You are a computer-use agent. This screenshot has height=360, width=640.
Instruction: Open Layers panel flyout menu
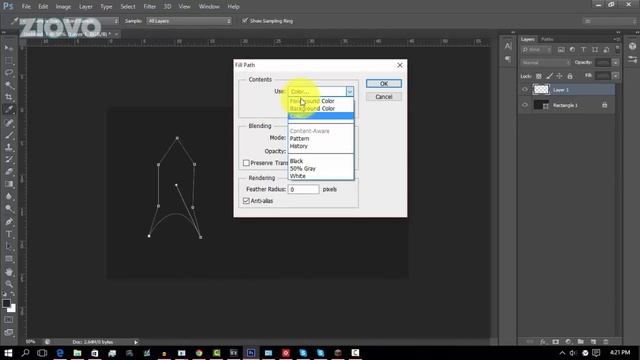616,39
